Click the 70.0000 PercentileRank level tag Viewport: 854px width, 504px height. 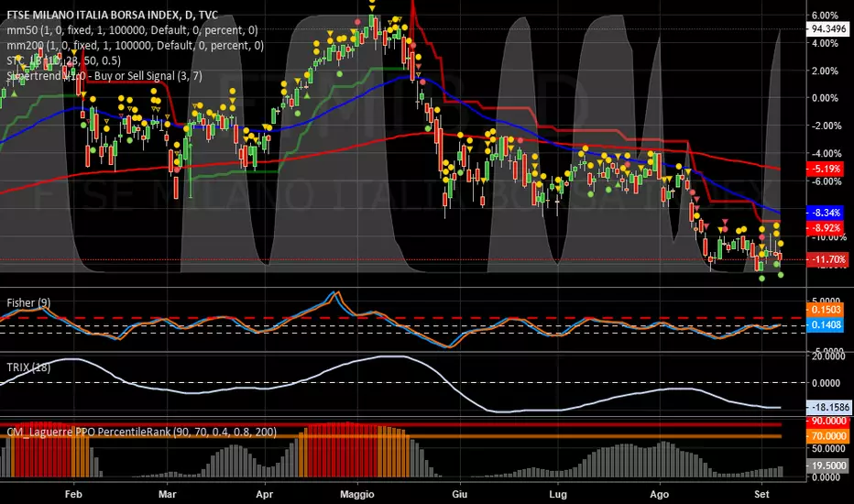coord(828,436)
